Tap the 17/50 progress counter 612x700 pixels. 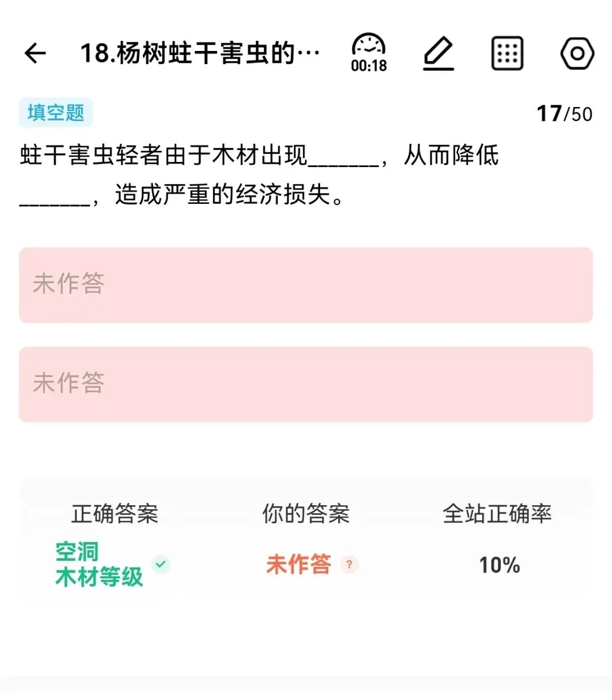click(x=564, y=113)
